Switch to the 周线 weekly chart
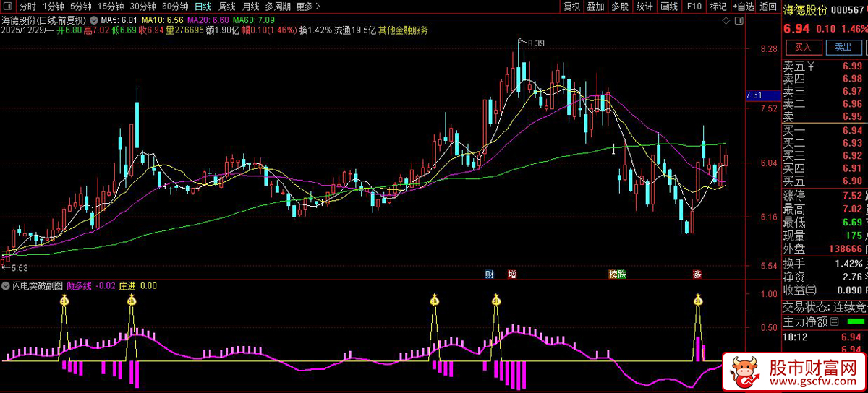This screenshot has width=868, height=393. (227, 7)
